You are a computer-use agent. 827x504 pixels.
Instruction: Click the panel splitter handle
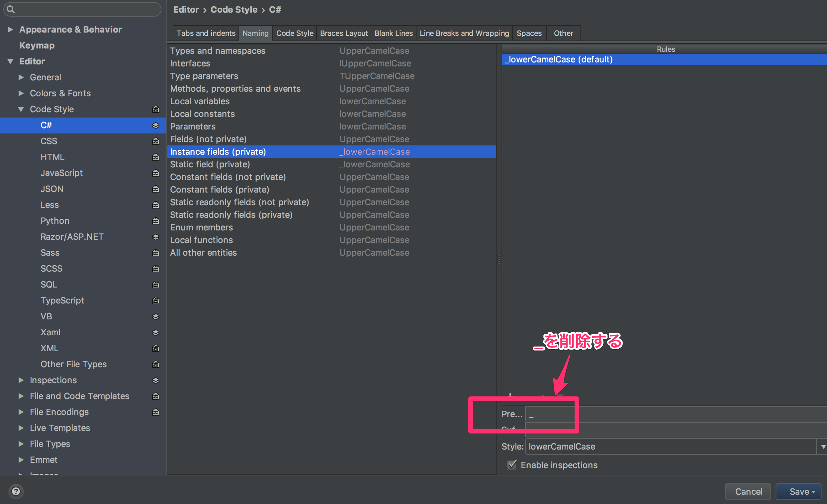click(x=499, y=259)
